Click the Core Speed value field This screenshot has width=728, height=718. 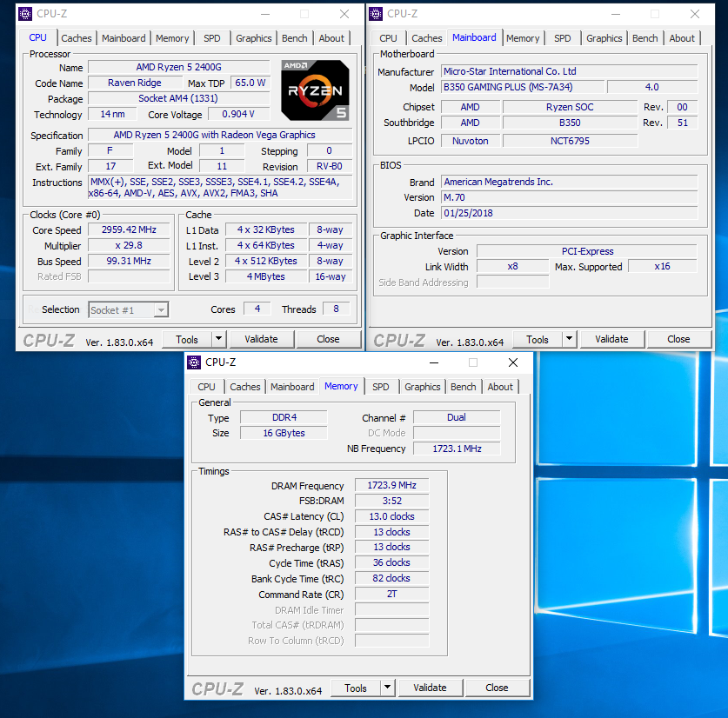[x=130, y=230]
